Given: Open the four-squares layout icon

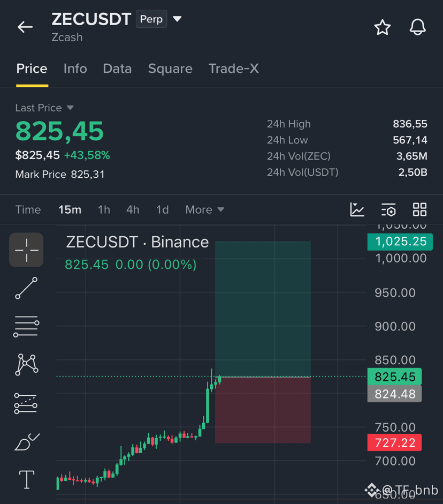Looking at the screenshot, I should (419, 209).
